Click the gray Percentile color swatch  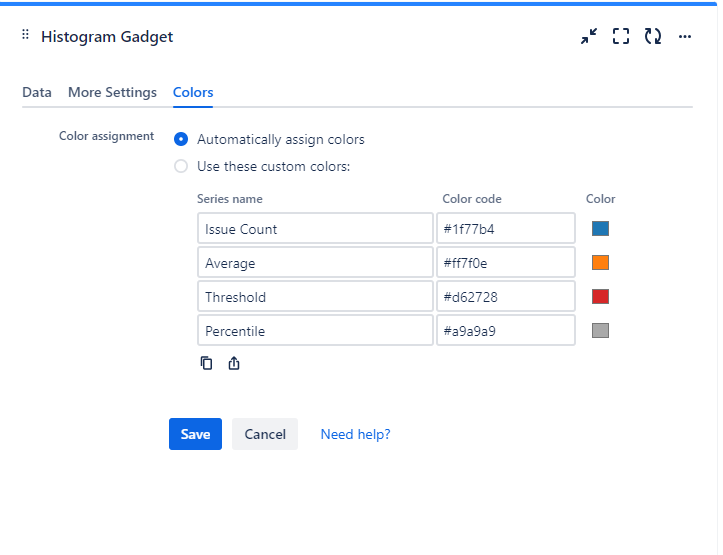tap(600, 331)
